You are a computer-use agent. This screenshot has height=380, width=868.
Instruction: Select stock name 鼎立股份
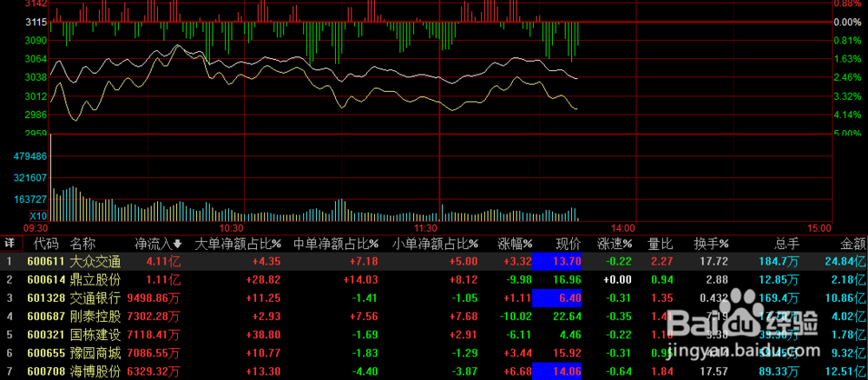point(95,280)
